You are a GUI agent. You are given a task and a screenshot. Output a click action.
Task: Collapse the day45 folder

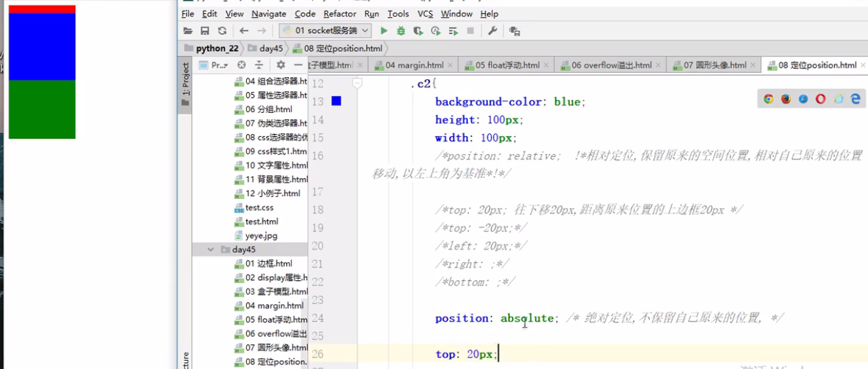(x=211, y=249)
